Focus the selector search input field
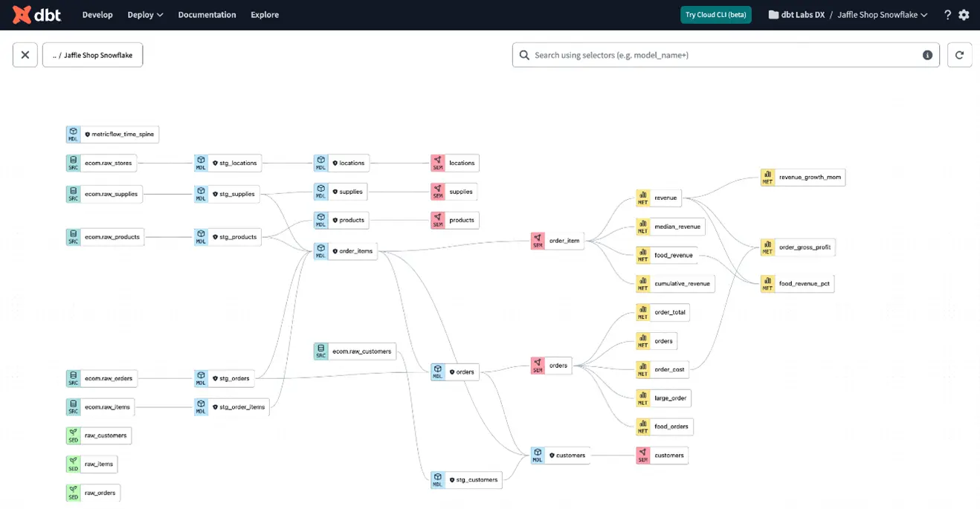The width and height of the screenshot is (980, 509). (x=726, y=55)
